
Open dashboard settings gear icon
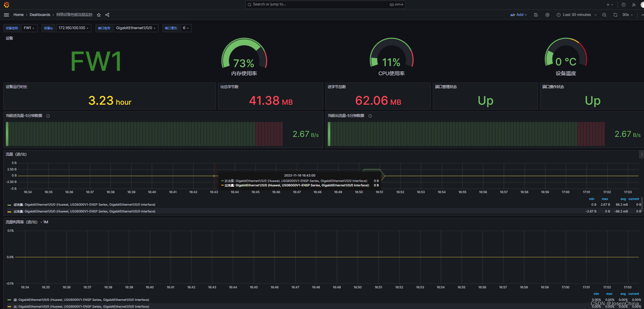point(547,15)
